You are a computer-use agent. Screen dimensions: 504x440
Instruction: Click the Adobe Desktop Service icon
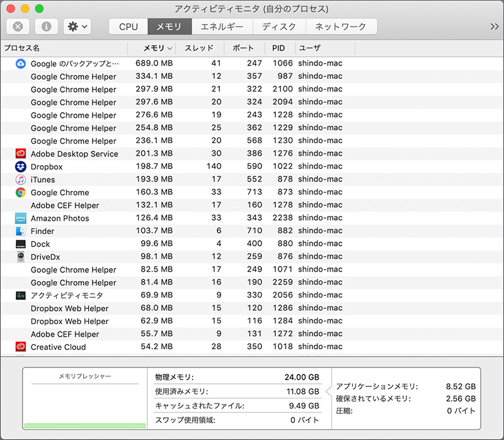[20, 154]
